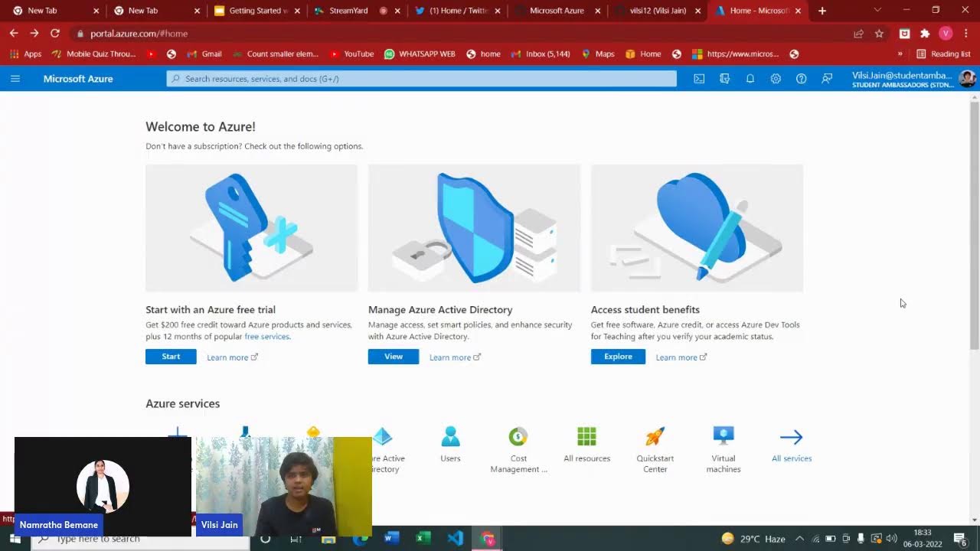Open the Directories and subscriptions filter icon
The image size is (980, 551).
[724, 79]
